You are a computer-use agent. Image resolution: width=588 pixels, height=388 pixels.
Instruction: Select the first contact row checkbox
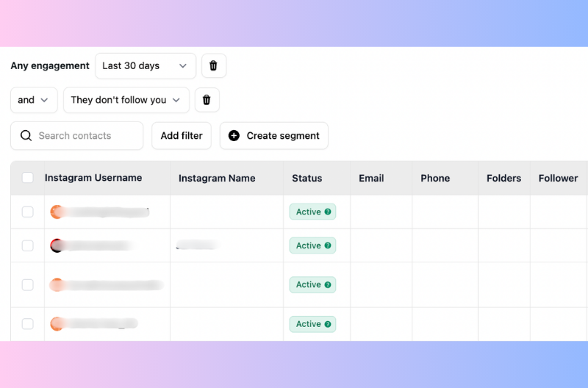point(27,212)
